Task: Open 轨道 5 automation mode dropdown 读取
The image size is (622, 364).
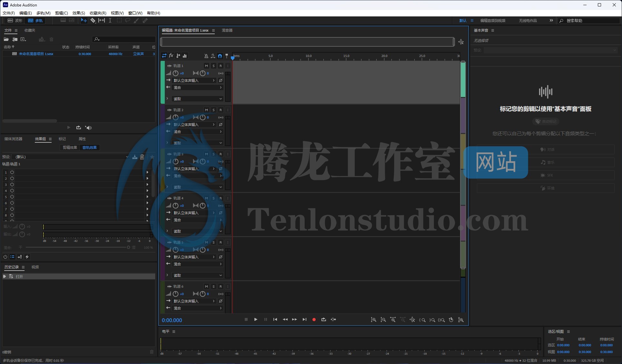Action: (x=198, y=275)
